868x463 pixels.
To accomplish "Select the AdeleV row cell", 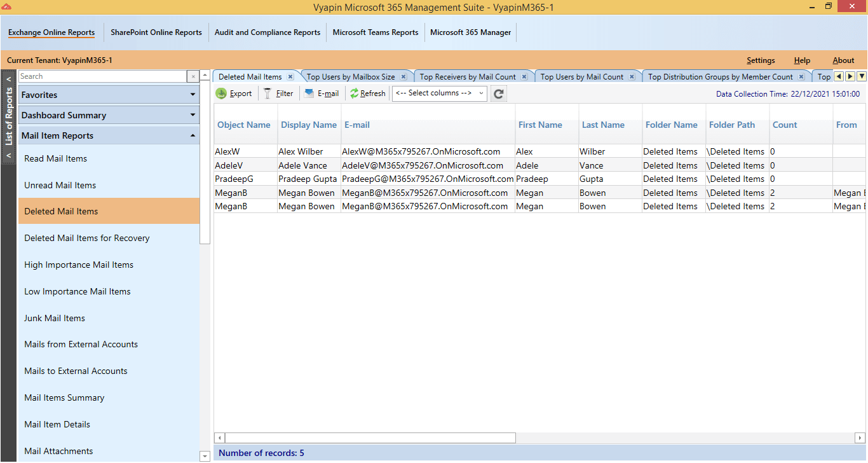I will click(245, 165).
